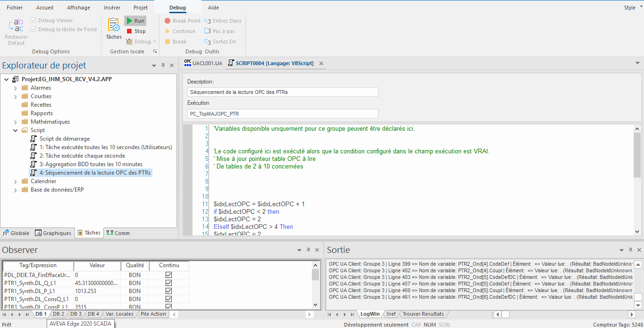The height and width of the screenshot is (328, 644).
Task: Uncheck Continu for PTR1_Synth.DL_P_L1 row
Action: coord(168,291)
